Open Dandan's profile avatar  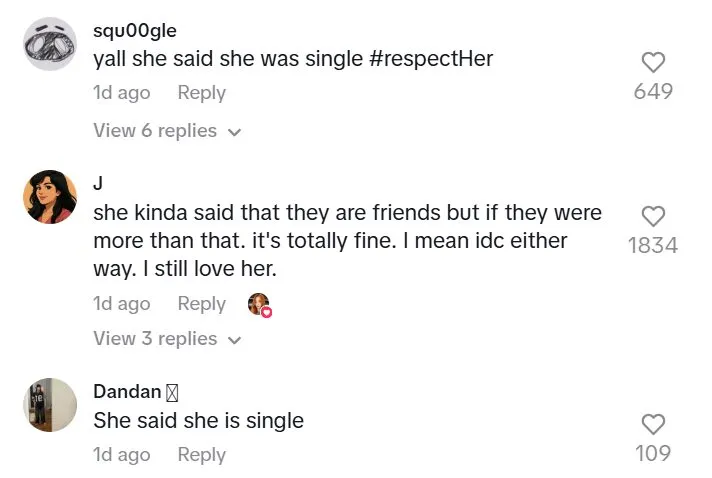click(50, 404)
